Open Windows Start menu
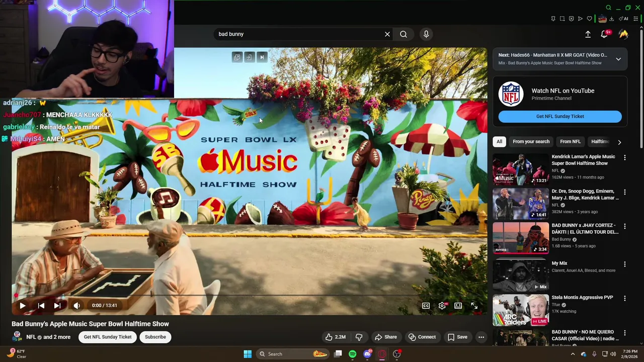The width and height of the screenshot is (644, 362). [x=248, y=354]
